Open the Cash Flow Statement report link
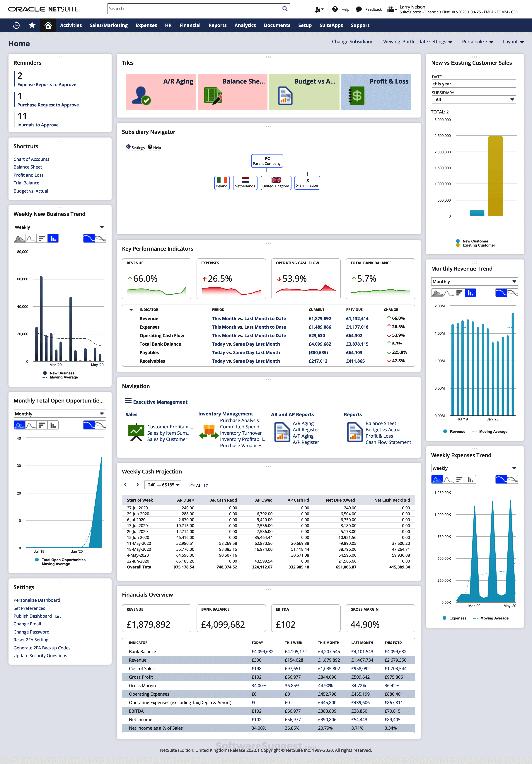The height and width of the screenshot is (764, 532). pyautogui.click(x=388, y=442)
